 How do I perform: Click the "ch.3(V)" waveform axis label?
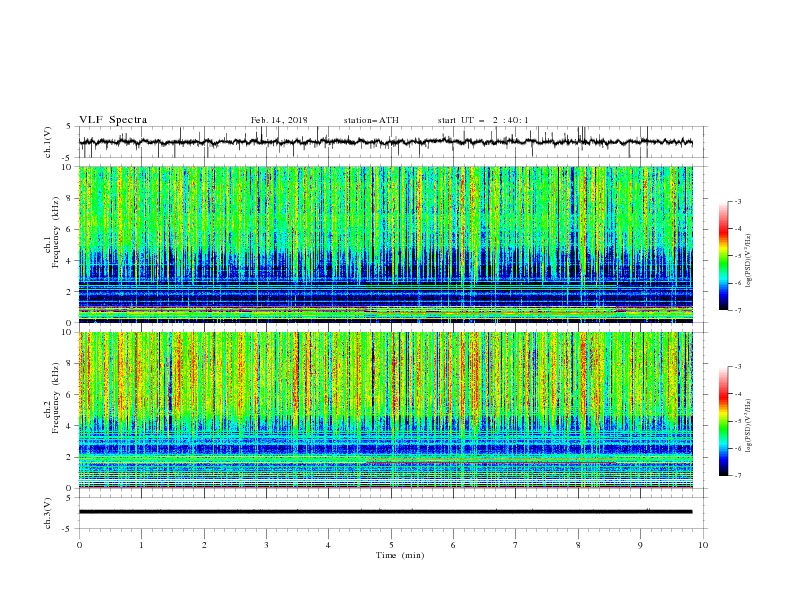[48, 513]
